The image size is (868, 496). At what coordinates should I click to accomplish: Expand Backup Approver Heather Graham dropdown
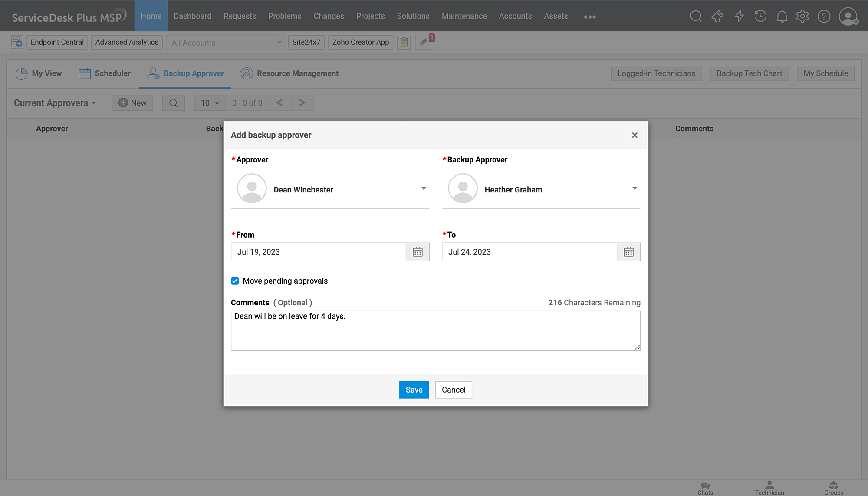pyautogui.click(x=634, y=189)
